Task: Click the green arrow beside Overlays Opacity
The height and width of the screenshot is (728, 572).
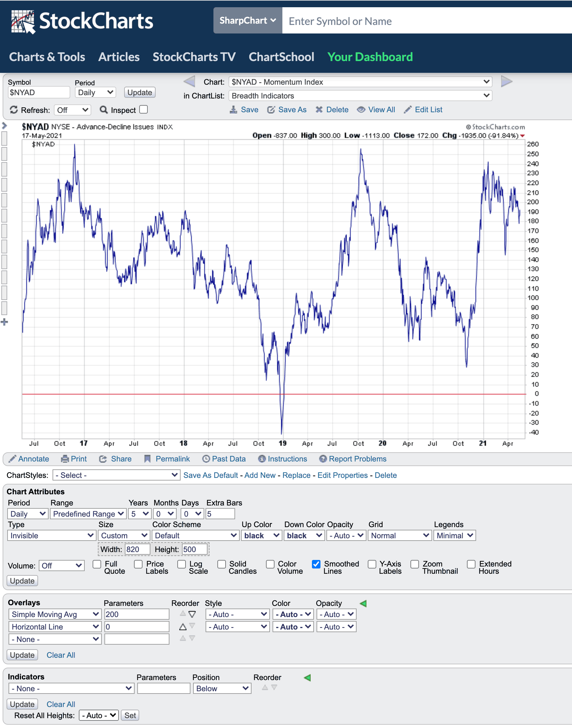Action: (x=363, y=604)
